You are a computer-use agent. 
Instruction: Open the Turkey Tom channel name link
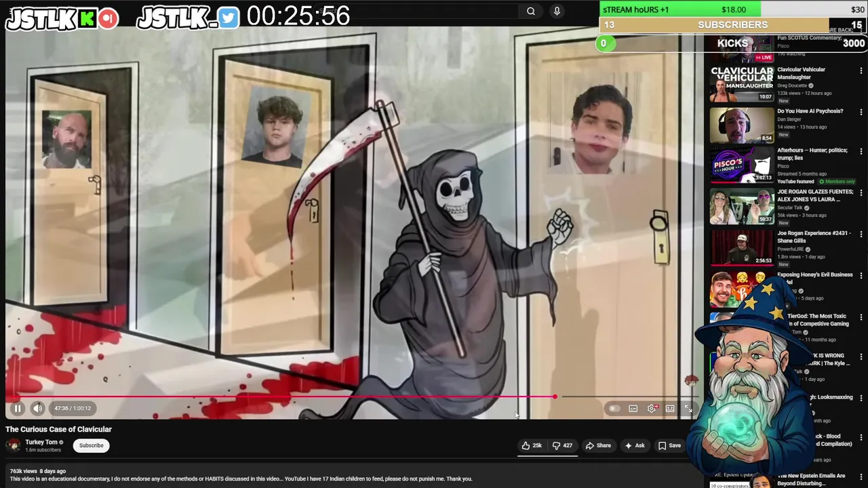tap(41, 442)
